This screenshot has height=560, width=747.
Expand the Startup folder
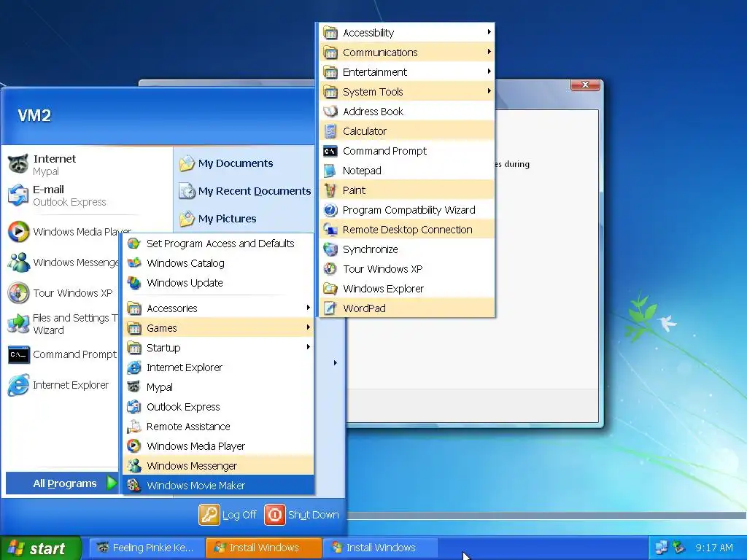219,348
